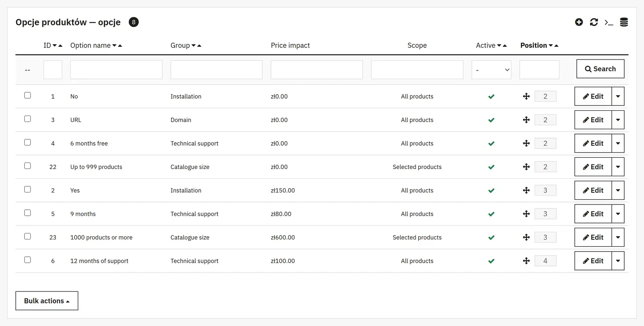Click the Scope filter input

(x=417, y=70)
